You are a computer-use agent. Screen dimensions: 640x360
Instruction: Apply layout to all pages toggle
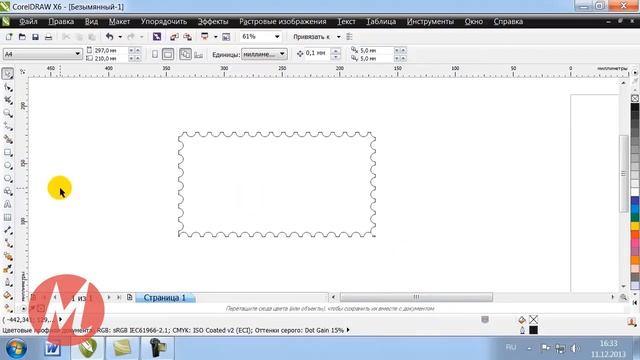coord(185,54)
